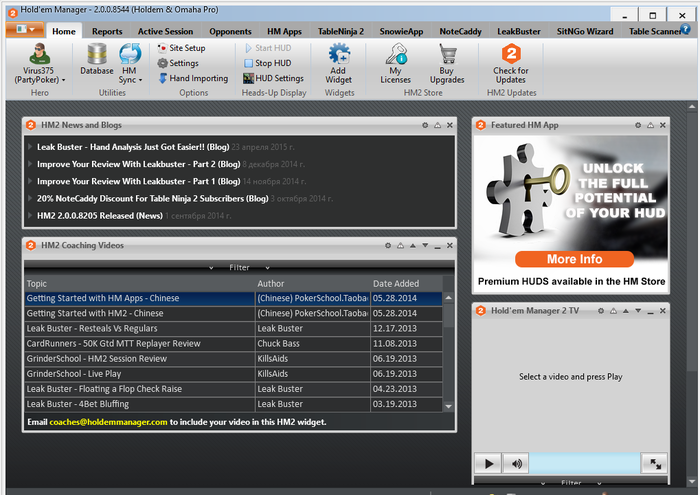Viewport: 700px width, 495px height.
Task: Mute the video player volume
Action: 517,464
